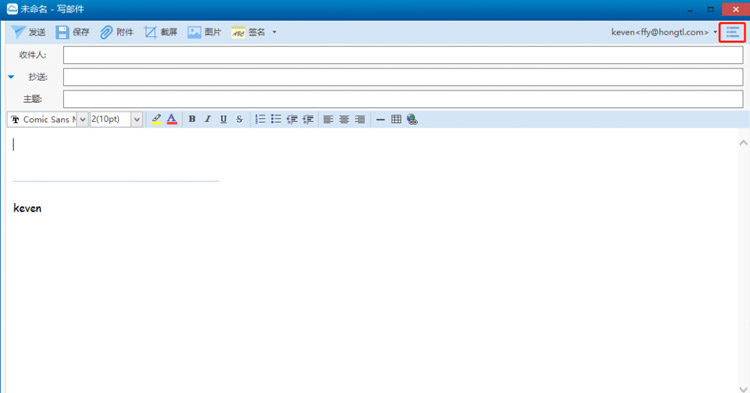Insert a table using the grid icon
The image size is (750, 393).
point(396,119)
